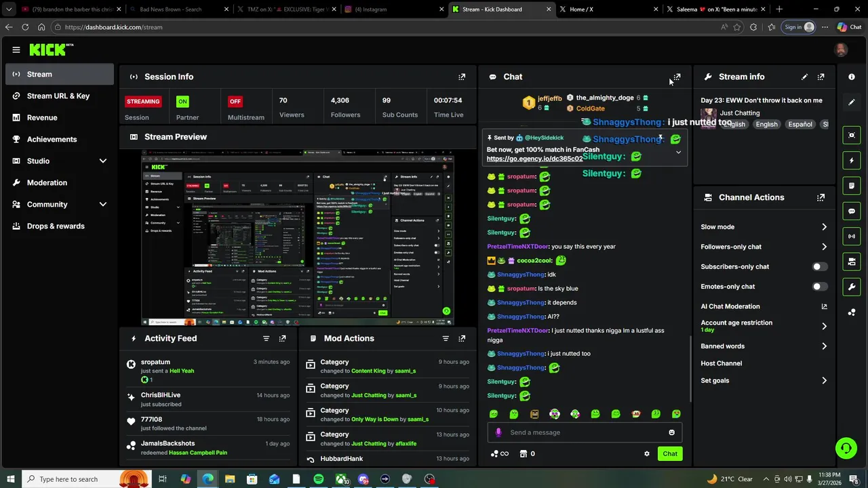Image resolution: width=868 pixels, height=488 pixels.
Task: Pop out the Mod Actions panel
Action: [462, 338]
